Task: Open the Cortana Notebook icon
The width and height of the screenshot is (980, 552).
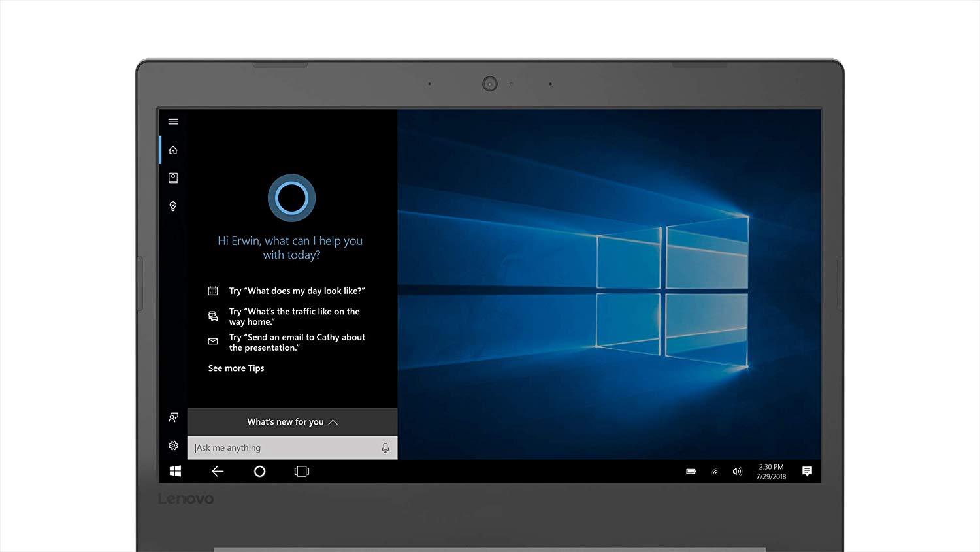Action: 173,178
